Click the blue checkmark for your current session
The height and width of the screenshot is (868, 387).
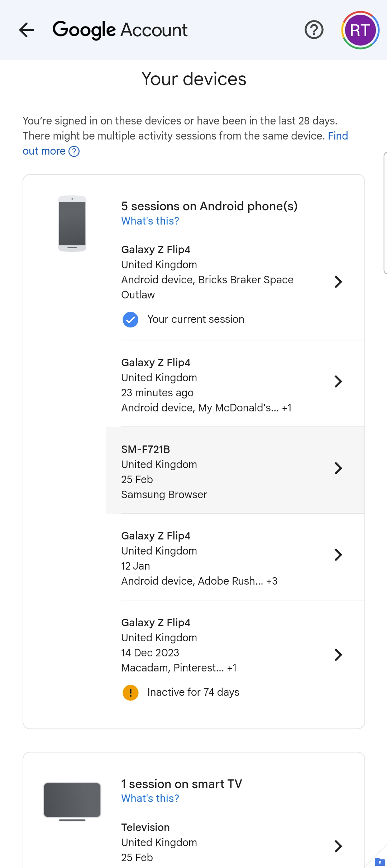[131, 319]
